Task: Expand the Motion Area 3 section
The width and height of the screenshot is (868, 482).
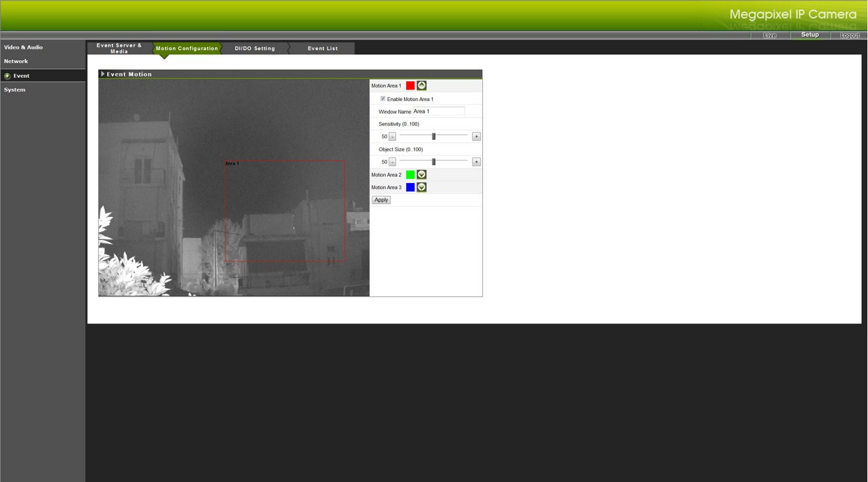Action: pyautogui.click(x=422, y=187)
